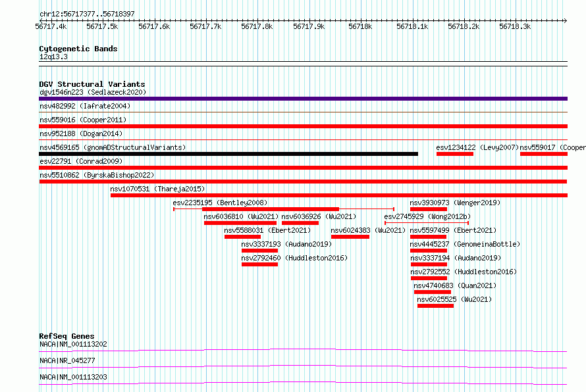Screen dimensions: 586x392
Task: Open nsv3337194 (Audano2019) variant label
Action: (x=456, y=258)
